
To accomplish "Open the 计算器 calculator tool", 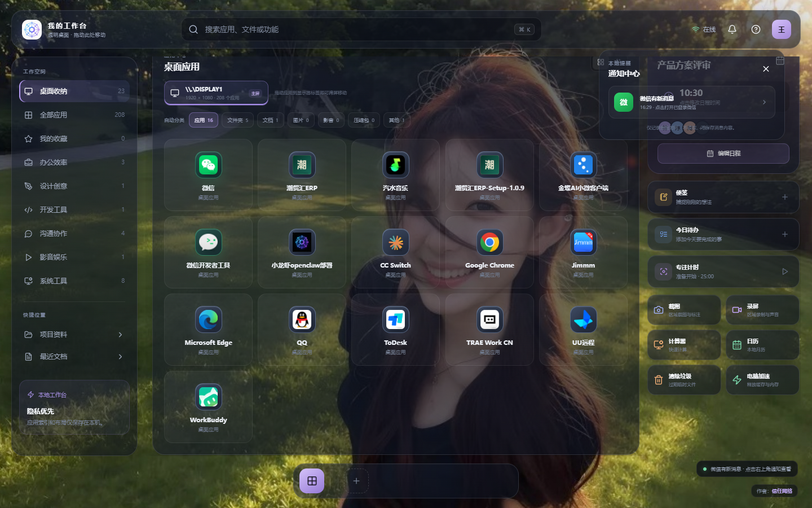I will coord(684,345).
